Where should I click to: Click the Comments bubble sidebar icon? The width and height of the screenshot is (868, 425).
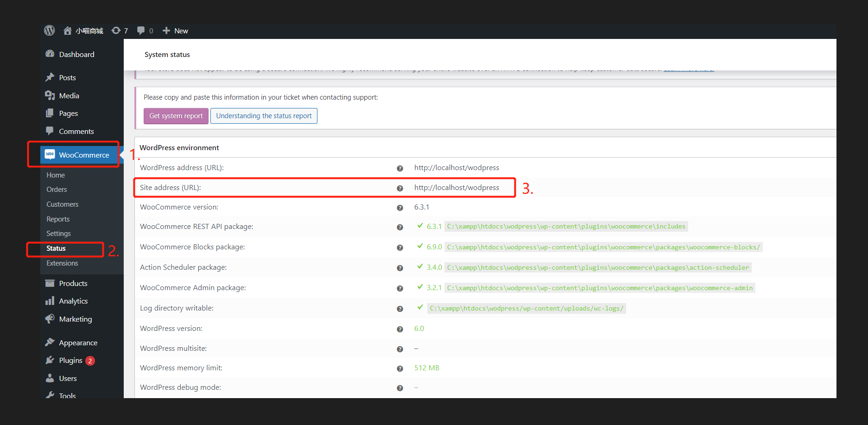[x=50, y=131]
